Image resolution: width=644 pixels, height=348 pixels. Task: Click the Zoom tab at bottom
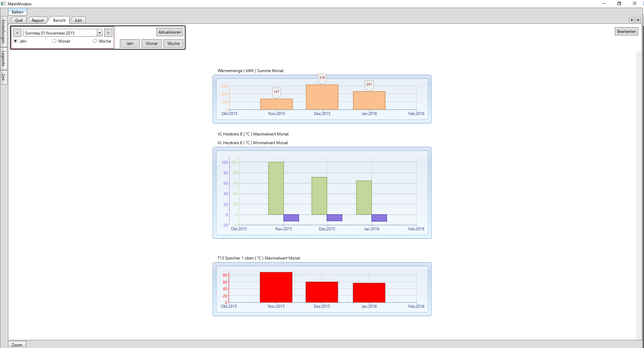coord(17,345)
